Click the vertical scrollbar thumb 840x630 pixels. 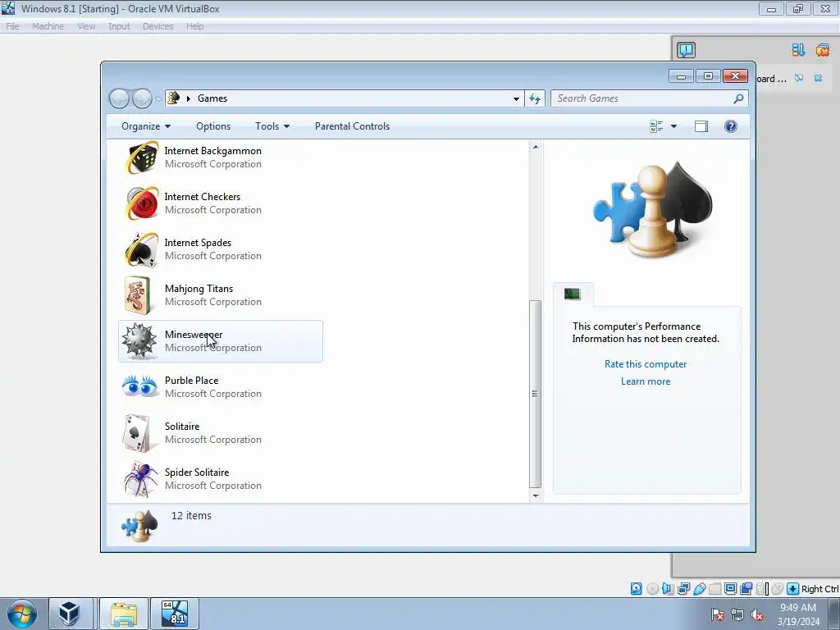pos(535,394)
